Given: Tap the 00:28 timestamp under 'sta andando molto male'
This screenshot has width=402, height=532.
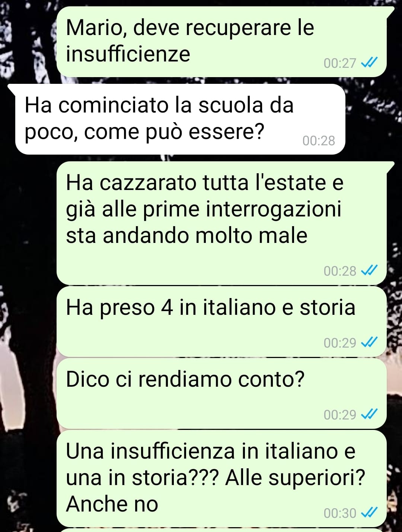Looking at the screenshot, I should pos(340,271).
